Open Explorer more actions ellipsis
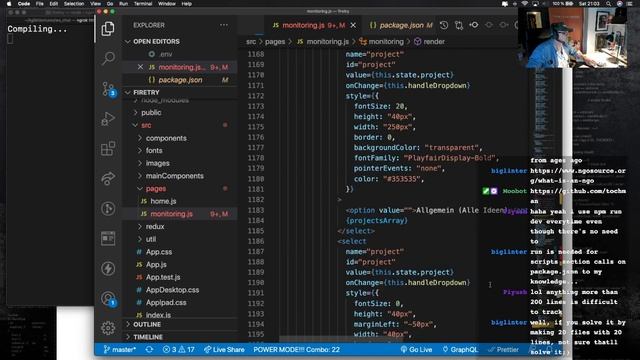 (224, 25)
